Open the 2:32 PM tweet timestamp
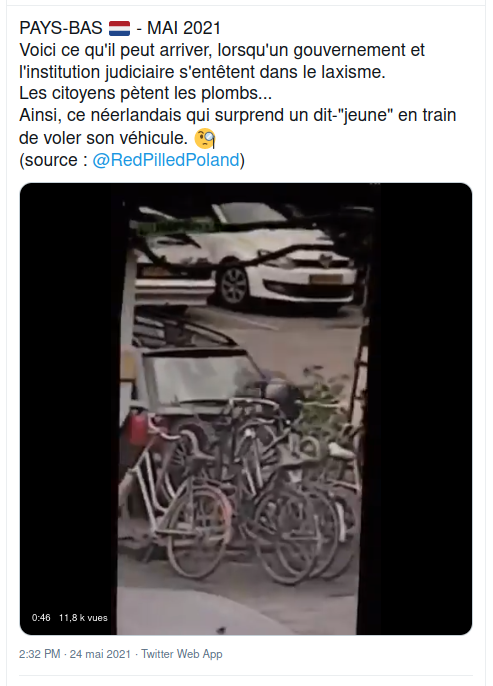This screenshot has height=686, width=493. click(x=39, y=654)
